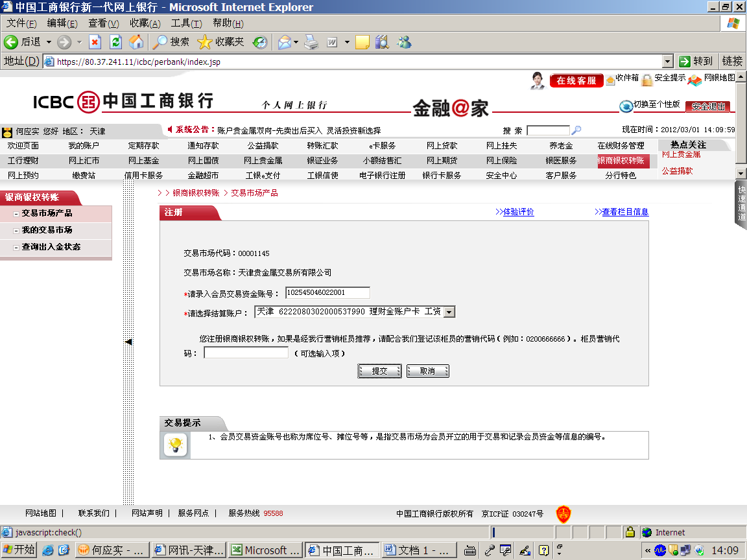Expand the settlement account dropdown 请选择结算账户

(449, 312)
